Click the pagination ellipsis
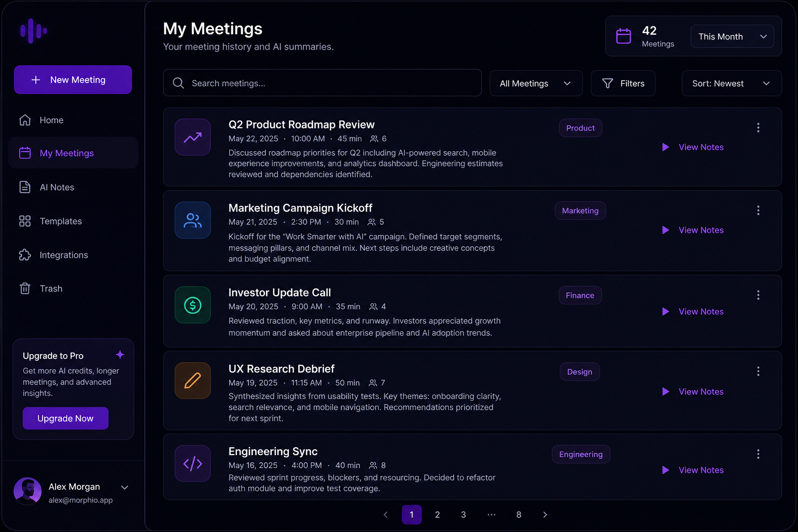The height and width of the screenshot is (532, 798). pyautogui.click(x=491, y=515)
